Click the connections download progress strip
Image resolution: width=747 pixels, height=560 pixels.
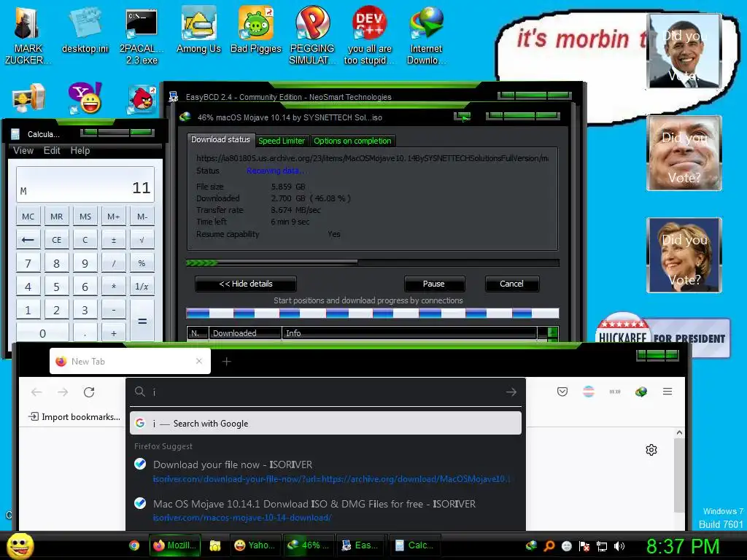373,313
